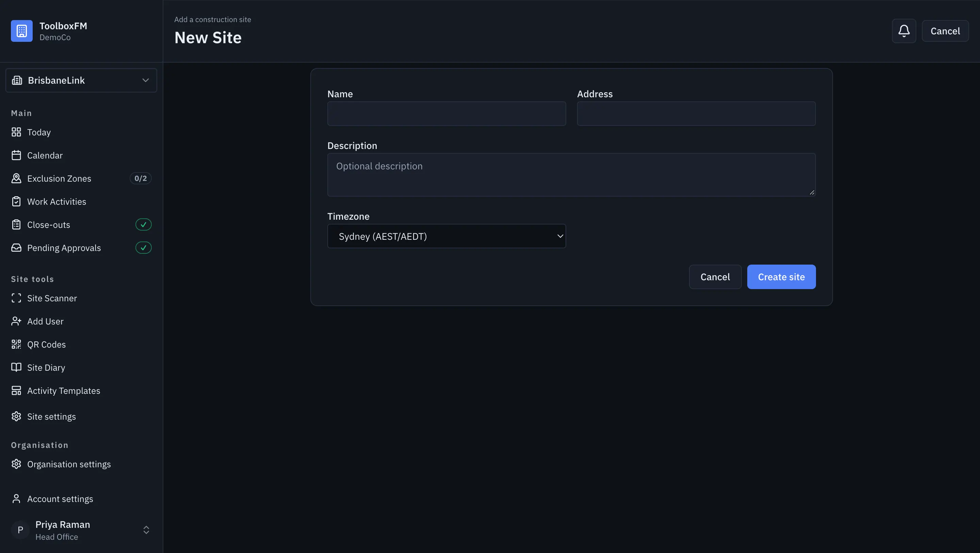
Task: Click the BrisbaneLink building icon
Action: [17, 80]
